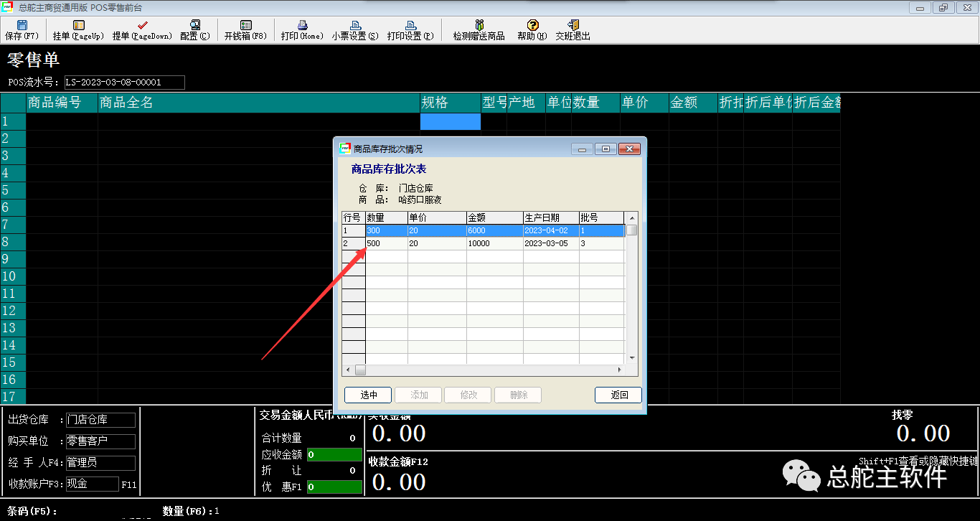Click the batch table's scroll up arrow

632,217
